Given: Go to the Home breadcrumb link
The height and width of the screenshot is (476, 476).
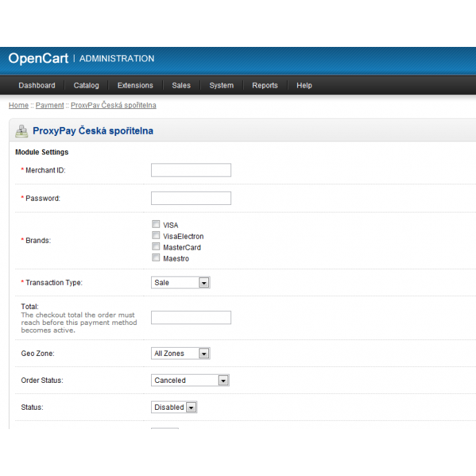Looking at the screenshot, I should (19, 106).
